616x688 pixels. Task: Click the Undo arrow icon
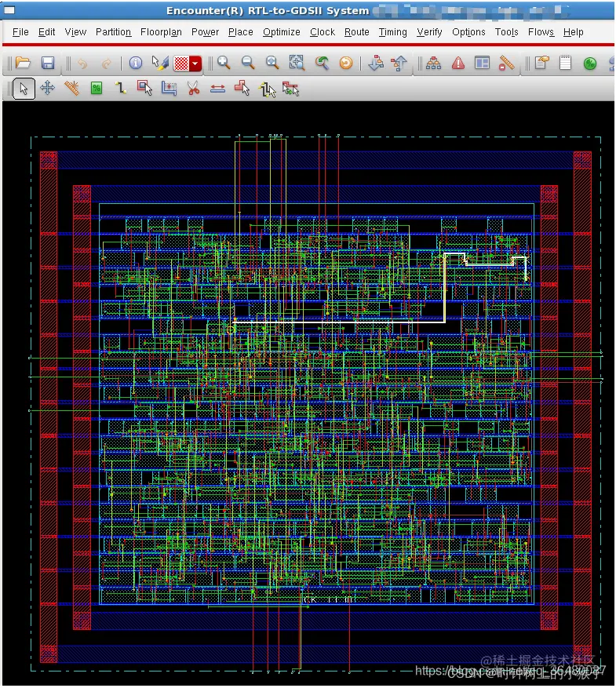tap(82, 64)
